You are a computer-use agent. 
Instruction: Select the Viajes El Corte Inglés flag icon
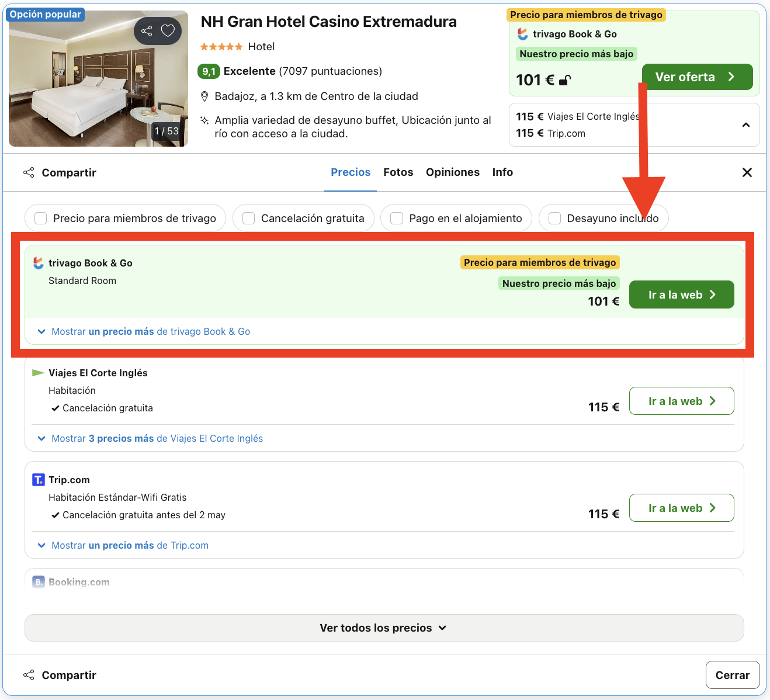[37, 372]
